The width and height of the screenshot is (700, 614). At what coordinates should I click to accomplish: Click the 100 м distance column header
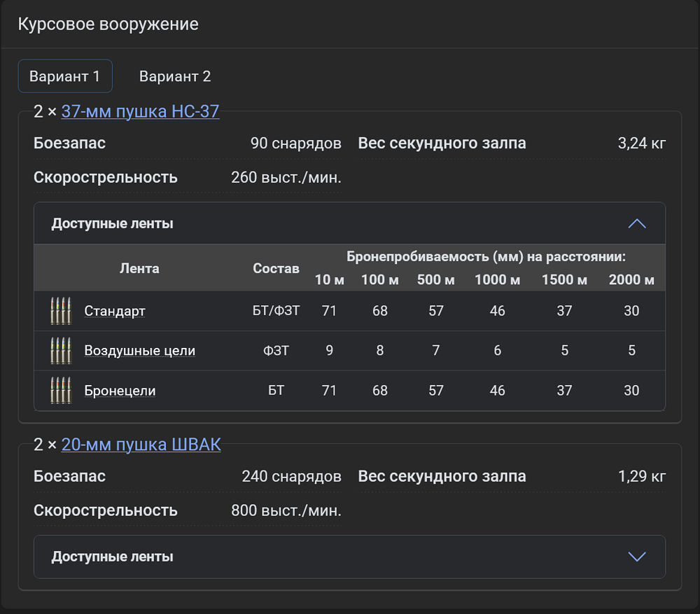tap(380, 279)
